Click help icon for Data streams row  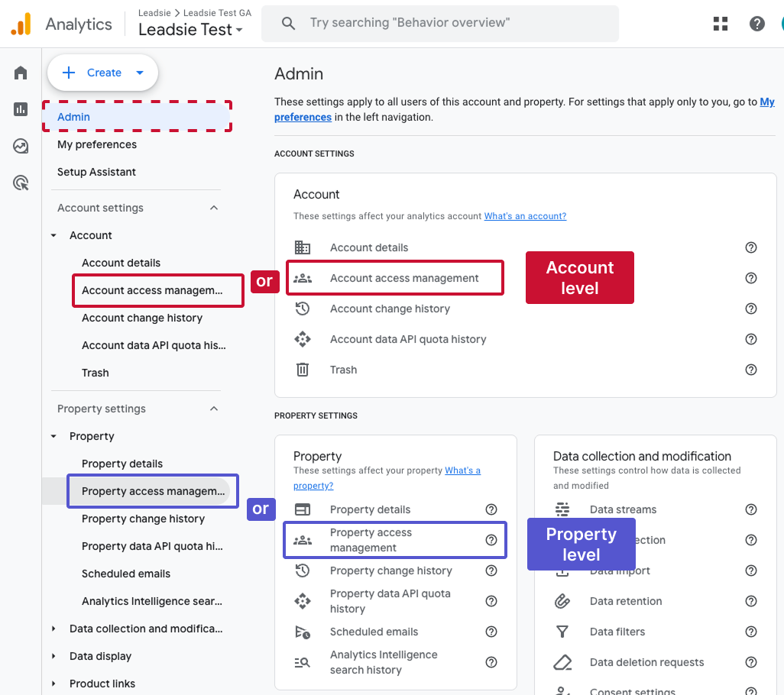click(x=750, y=509)
